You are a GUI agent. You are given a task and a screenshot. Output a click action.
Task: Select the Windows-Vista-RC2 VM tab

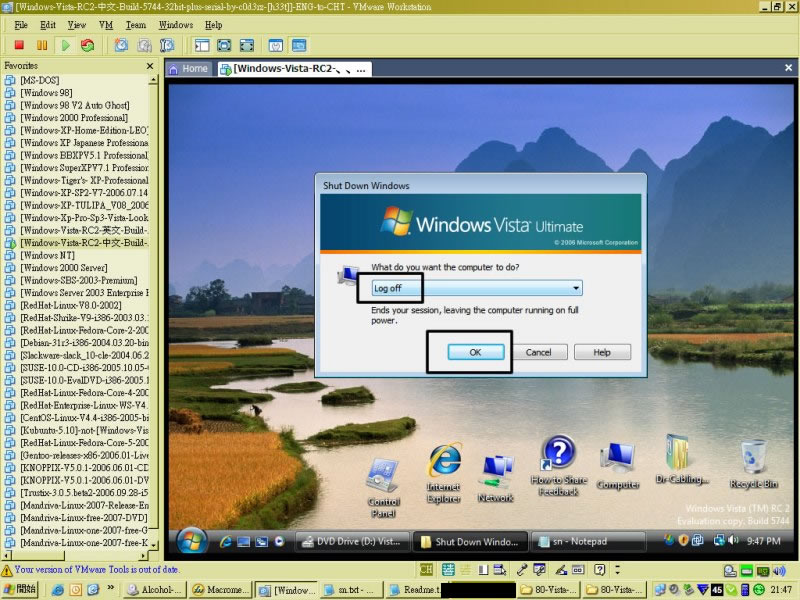tap(293, 69)
